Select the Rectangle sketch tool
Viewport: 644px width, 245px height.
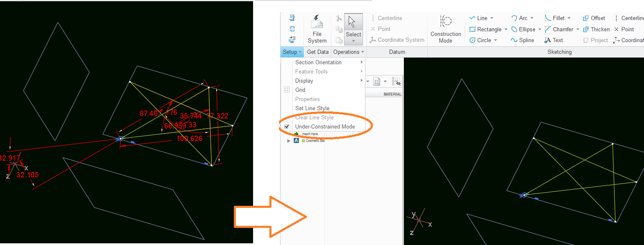tap(485, 29)
